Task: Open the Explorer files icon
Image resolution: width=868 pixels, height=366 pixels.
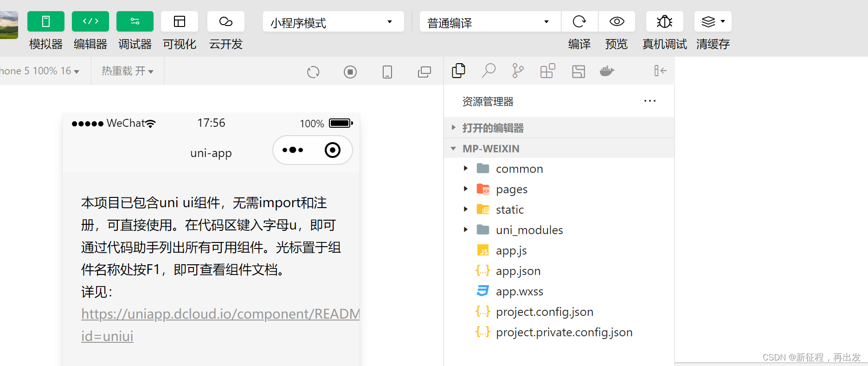Action: pyautogui.click(x=458, y=71)
